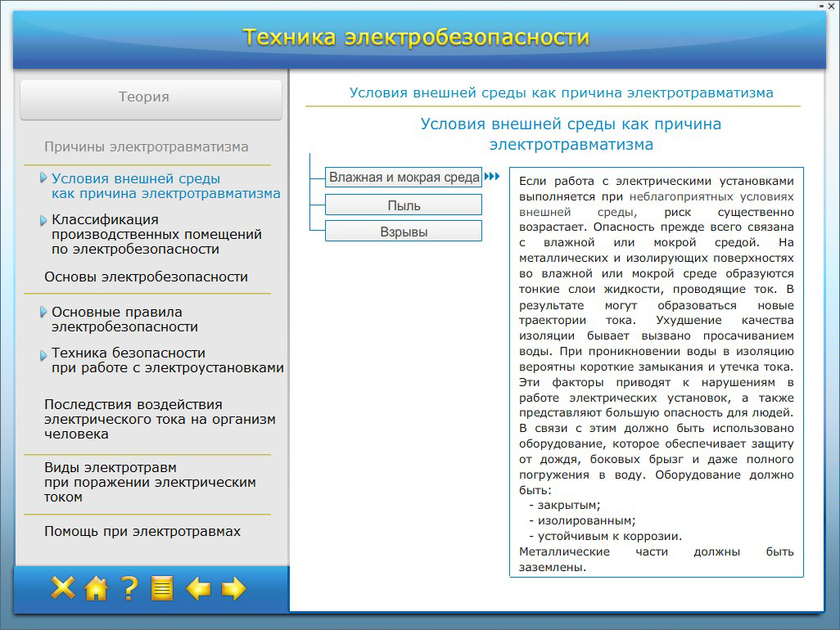Open section Причины электротравматизма

point(146,147)
